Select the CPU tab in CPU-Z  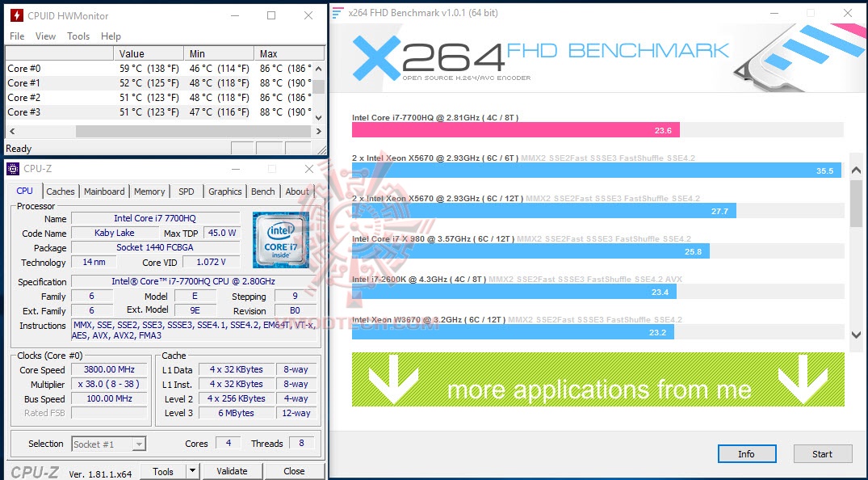(x=25, y=190)
